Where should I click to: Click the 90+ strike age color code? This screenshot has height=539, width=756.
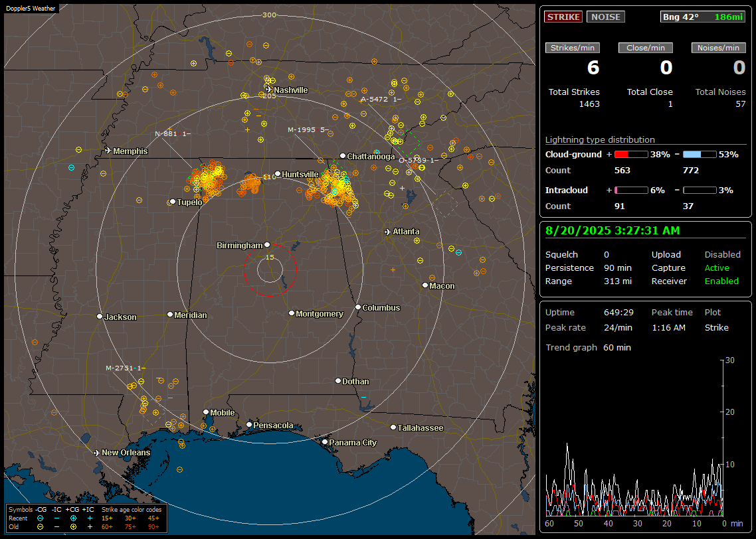[x=153, y=527]
